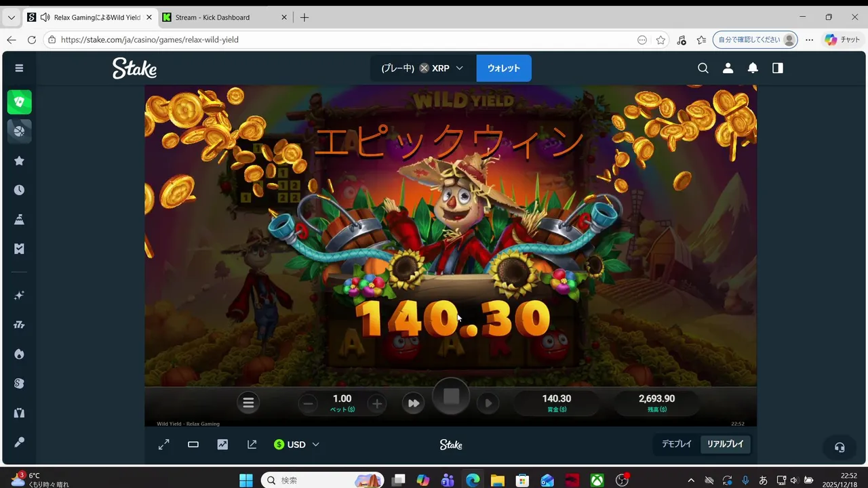Go back in browser
The height and width of the screenshot is (488, 868).
(11, 40)
